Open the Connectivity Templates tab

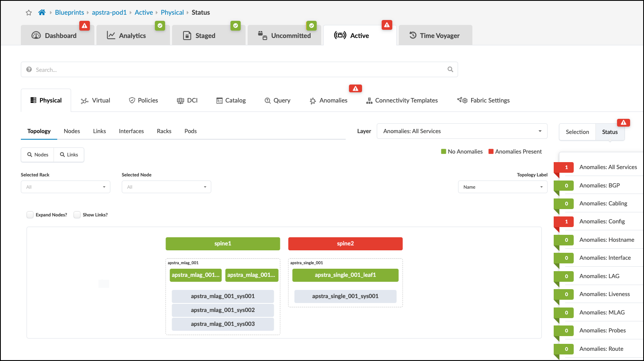[x=402, y=100]
